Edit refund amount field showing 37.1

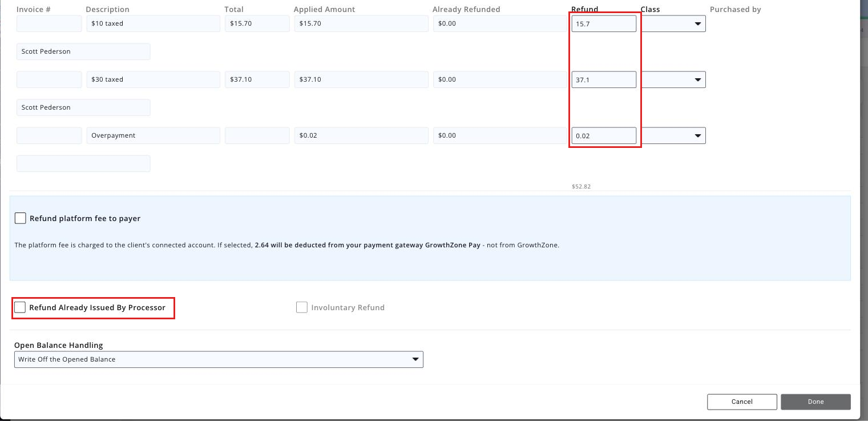tap(604, 79)
